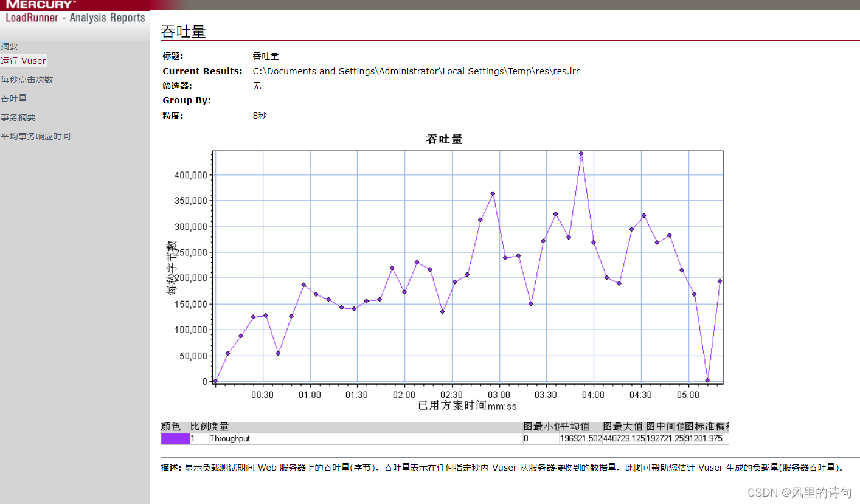Open the 运行 Vuser report link

[x=23, y=61]
